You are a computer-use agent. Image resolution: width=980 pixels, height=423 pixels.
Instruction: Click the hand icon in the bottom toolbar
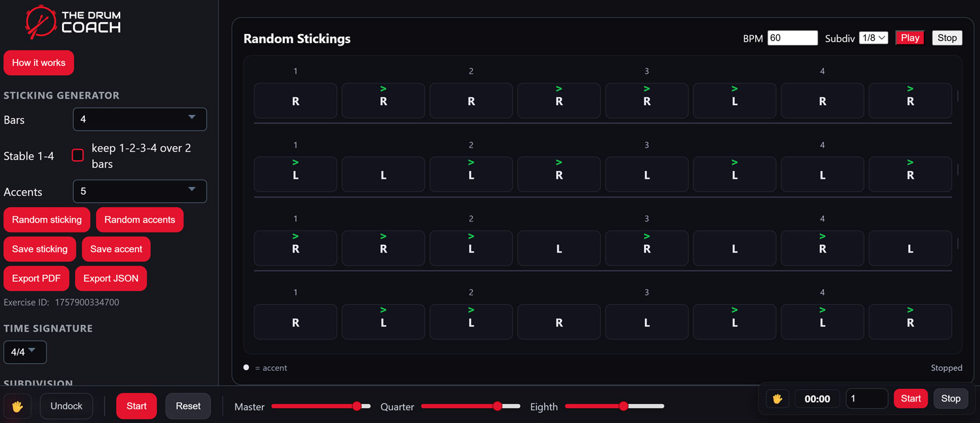[18, 406]
